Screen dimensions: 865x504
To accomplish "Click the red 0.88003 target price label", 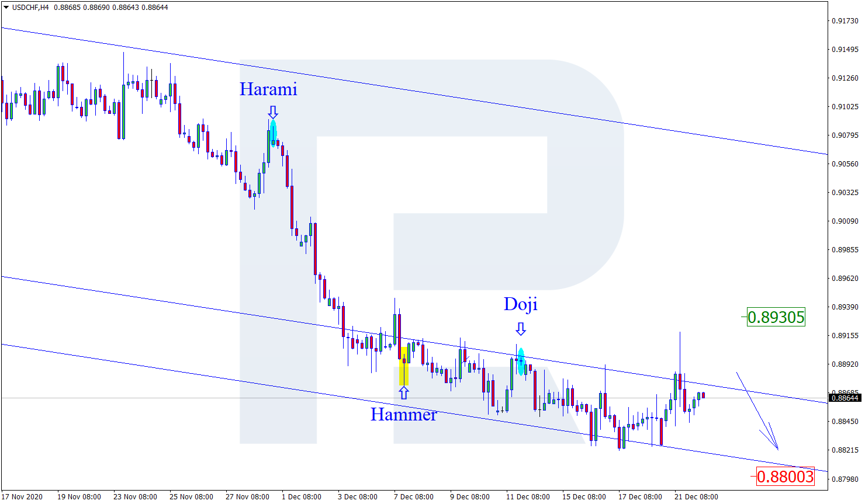I will 785,477.
